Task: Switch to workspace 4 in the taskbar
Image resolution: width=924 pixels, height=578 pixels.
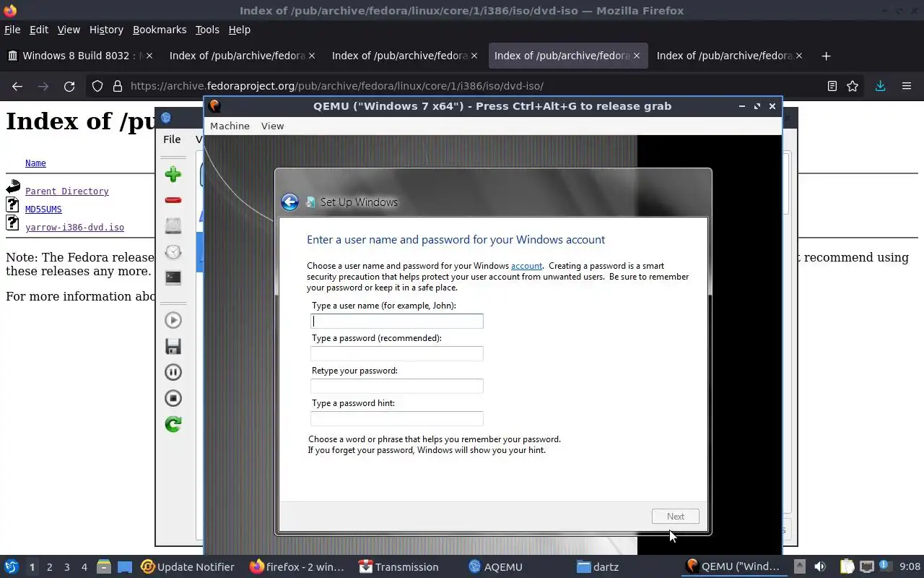Action: (84, 567)
